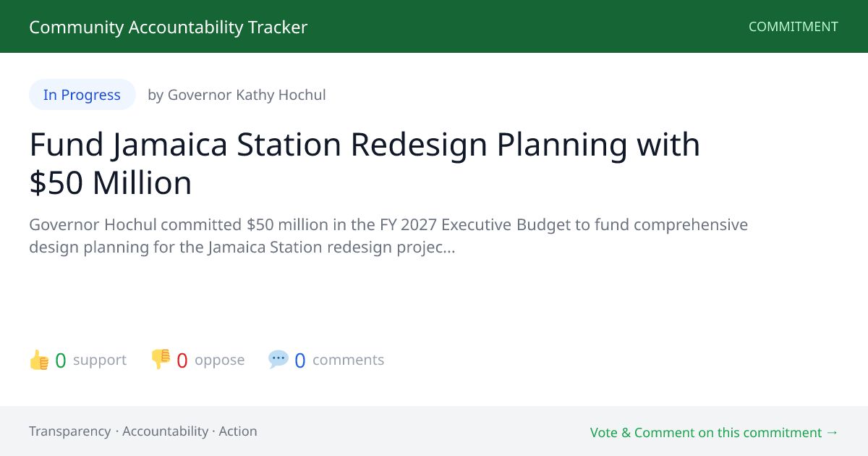Click the red oppose count 0
868x456 pixels.
pyautogui.click(x=182, y=360)
